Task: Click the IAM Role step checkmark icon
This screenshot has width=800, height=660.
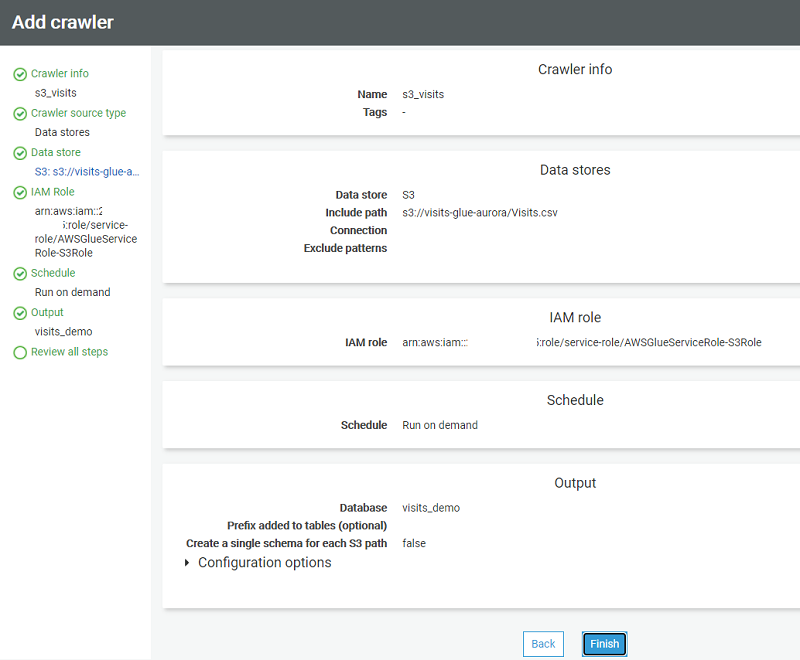Action: point(20,192)
